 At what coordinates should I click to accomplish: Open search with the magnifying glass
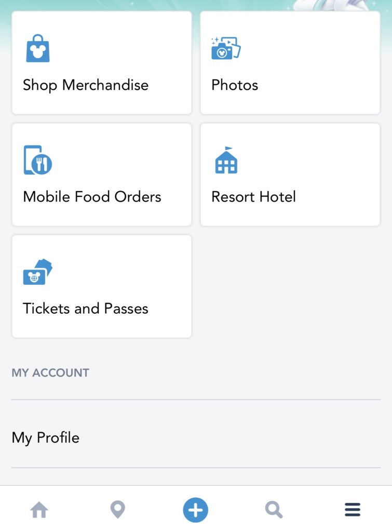[274, 510]
